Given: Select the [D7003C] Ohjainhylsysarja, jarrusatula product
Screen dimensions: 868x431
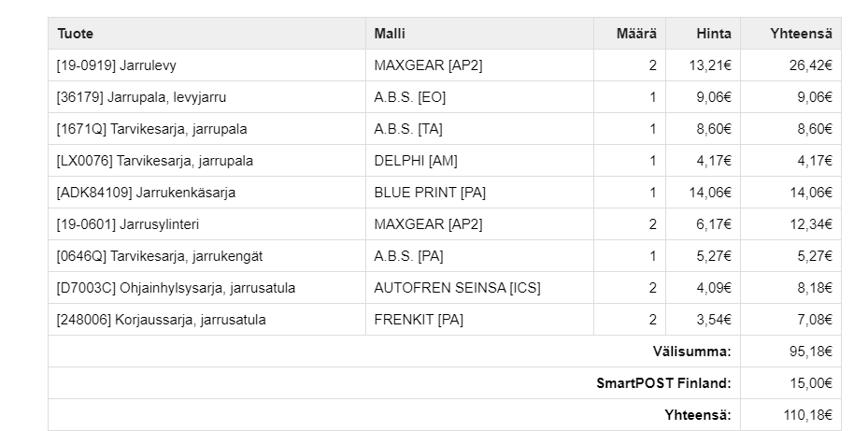Looking at the screenshot, I should (x=176, y=288).
